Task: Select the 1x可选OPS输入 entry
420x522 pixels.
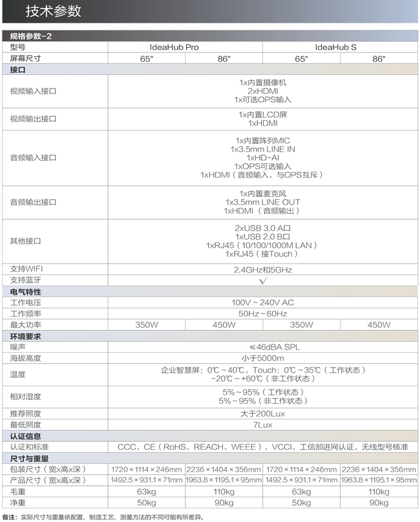Action: click(x=263, y=99)
